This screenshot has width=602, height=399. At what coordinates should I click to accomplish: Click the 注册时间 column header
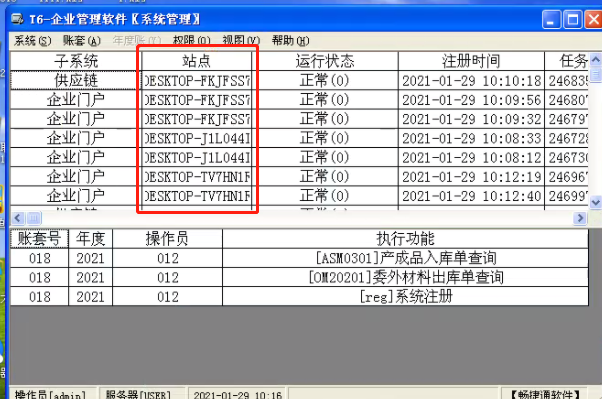tap(471, 61)
